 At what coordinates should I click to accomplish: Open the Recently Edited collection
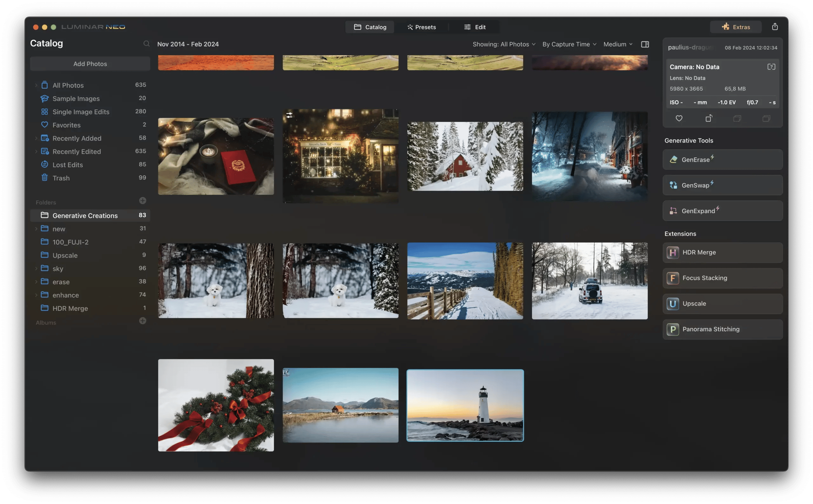tap(90, 152)
